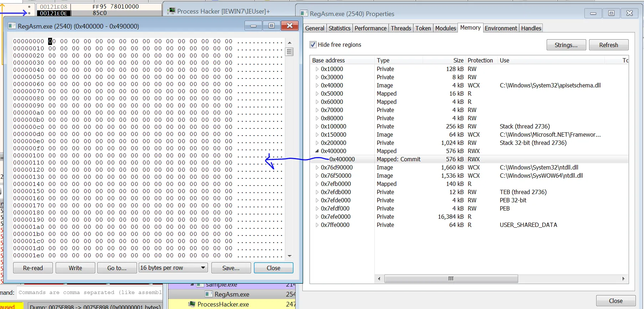Viewport: 644px width, 309px height.
Task: Sort by the Size column header
Action: pos(444,60)
